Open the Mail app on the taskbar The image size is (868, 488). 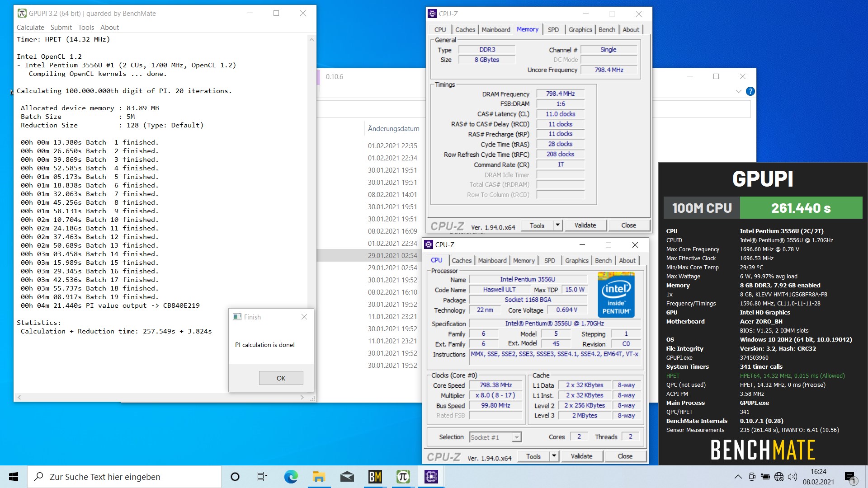[347, 477]
